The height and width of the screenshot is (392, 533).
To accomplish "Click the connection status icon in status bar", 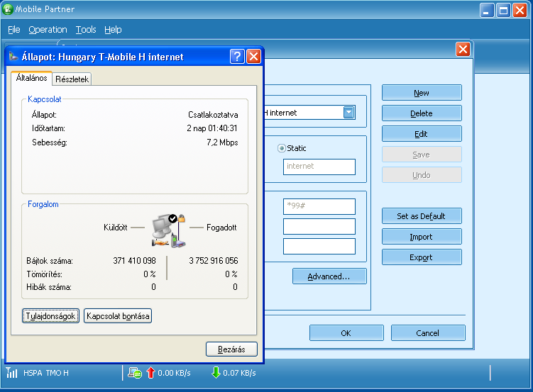I will click(x=134, y=373).
